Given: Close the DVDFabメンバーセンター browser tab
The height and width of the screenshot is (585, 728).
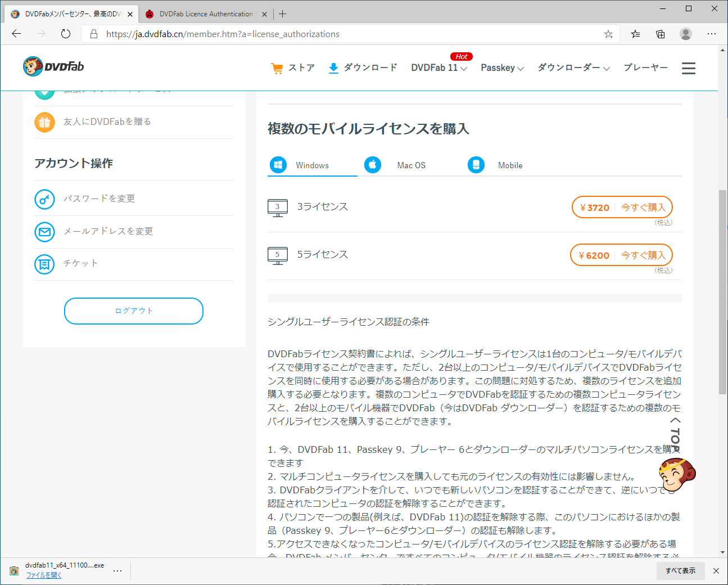Looking at the screenshot, I should coord(130,14).
